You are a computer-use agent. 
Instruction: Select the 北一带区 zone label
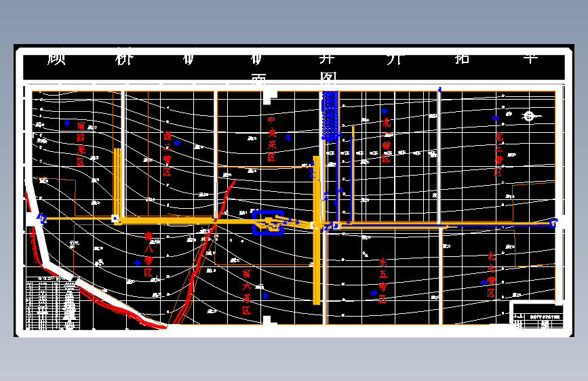pyautogui.click(x=387, y=140)
